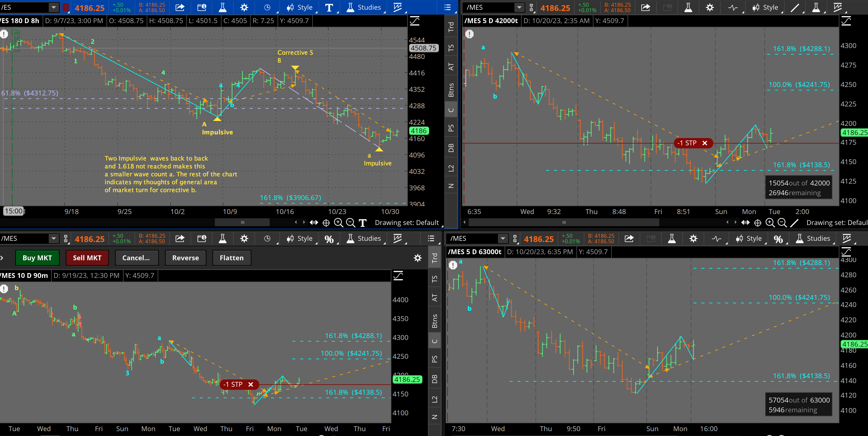This screenshot has height=436, width=868.
Task: Toggle DB side panel on /ES chart
Action: (x=451, y=148)
